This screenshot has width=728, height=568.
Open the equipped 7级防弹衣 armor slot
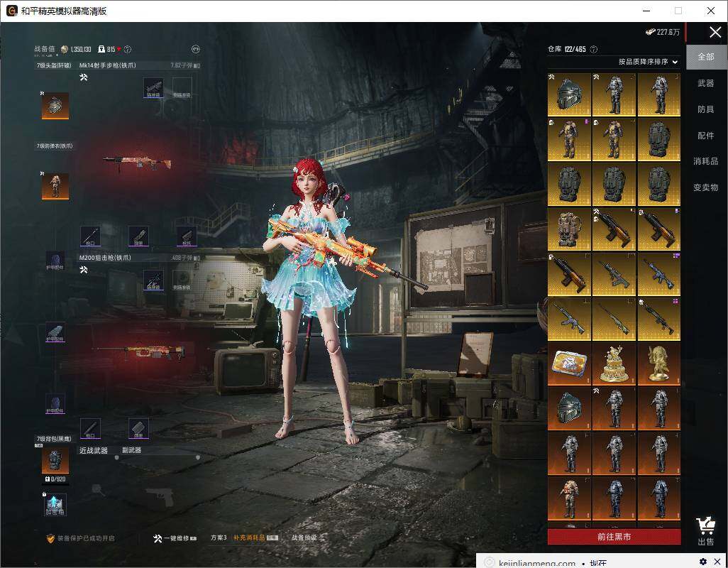click(55, 186)
